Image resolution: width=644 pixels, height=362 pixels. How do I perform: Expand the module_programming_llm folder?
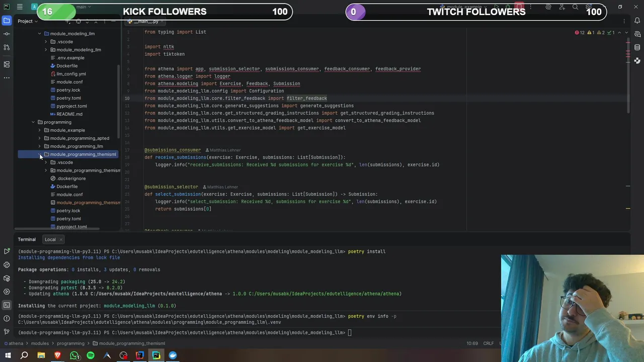pyautogui.click(x=40, y=146)
